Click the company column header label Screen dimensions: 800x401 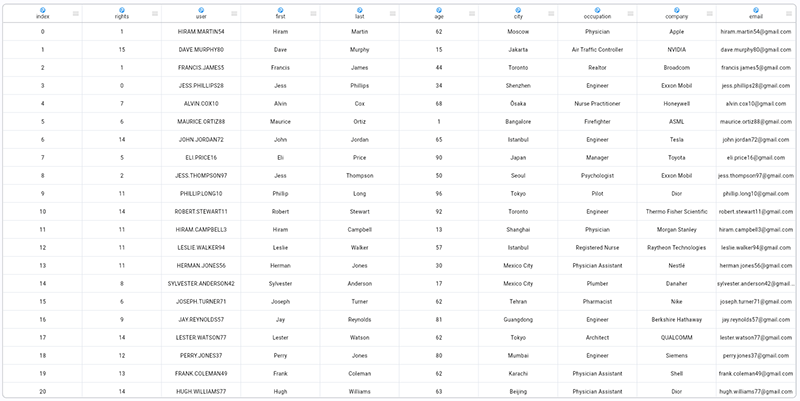click(x=676, y=18)
